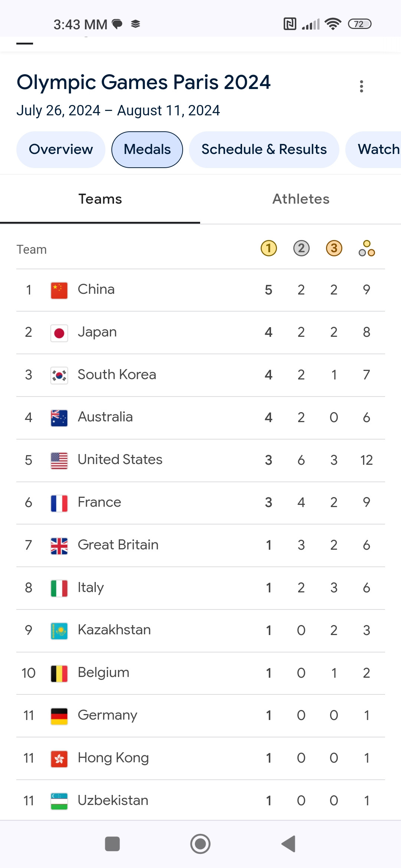Open the Overview chip
This screenshot has width=401, height=868.
pos(61,149)
